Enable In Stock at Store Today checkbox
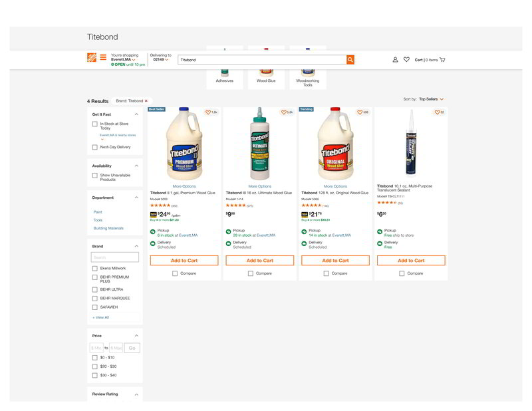 pos(95,124)
